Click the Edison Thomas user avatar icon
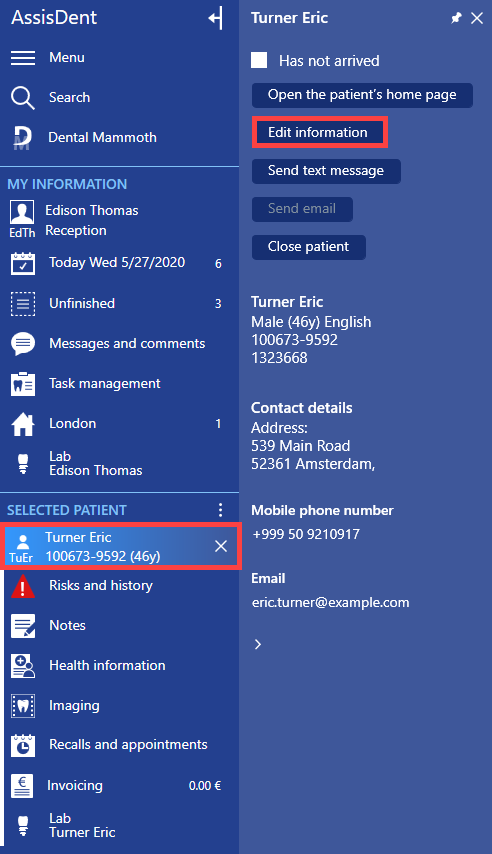The height and width of the screenshot is (854, 492). [x=22, y=212]
